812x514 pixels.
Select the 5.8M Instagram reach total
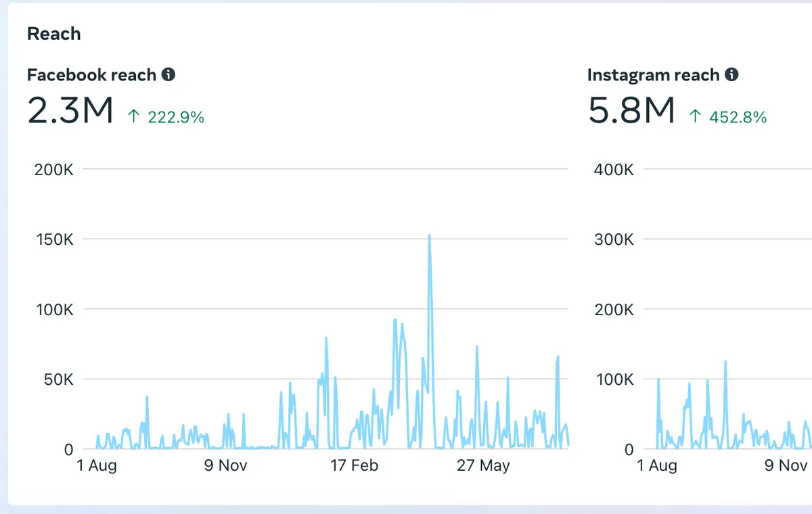(631, 111)
